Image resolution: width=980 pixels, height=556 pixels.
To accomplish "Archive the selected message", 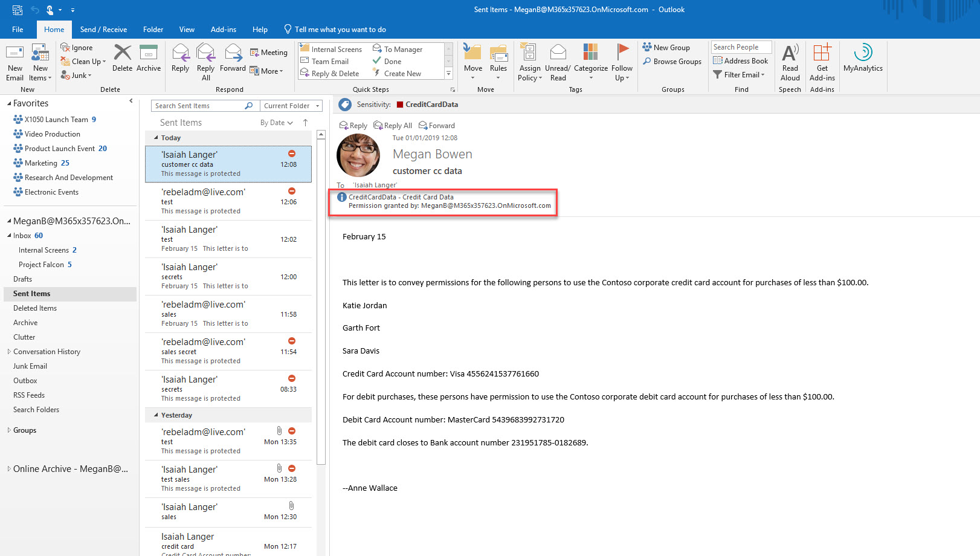I will pos(149,58).
